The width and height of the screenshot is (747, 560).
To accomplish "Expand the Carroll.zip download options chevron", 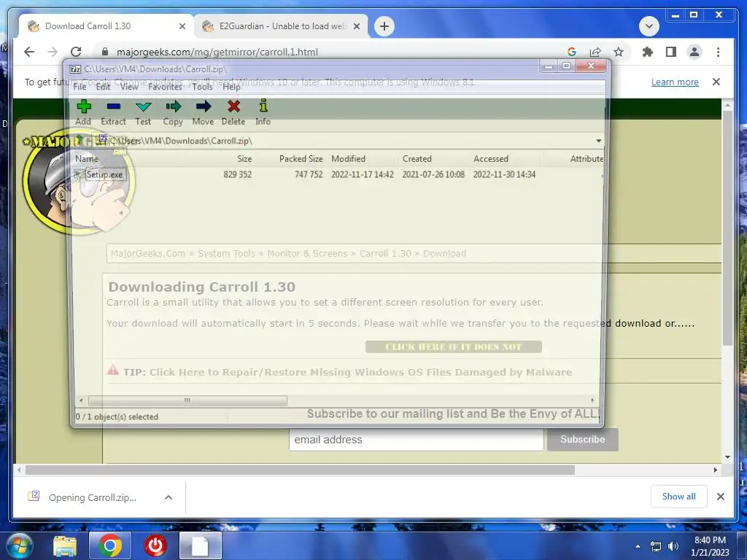I will 169,497.
